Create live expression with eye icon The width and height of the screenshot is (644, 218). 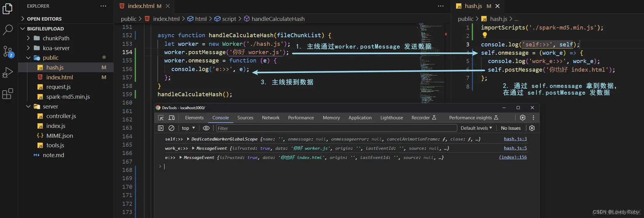[x=206, y=128]
